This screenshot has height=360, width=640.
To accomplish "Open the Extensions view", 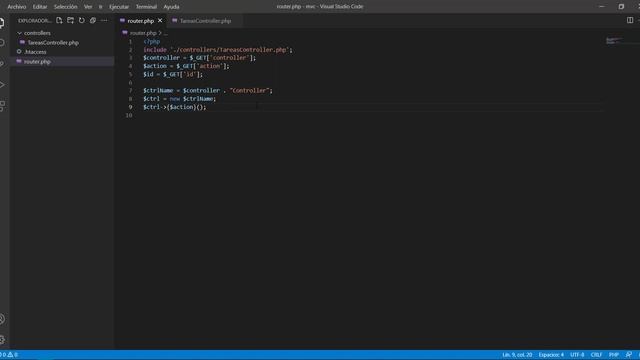I will (2, 106).
